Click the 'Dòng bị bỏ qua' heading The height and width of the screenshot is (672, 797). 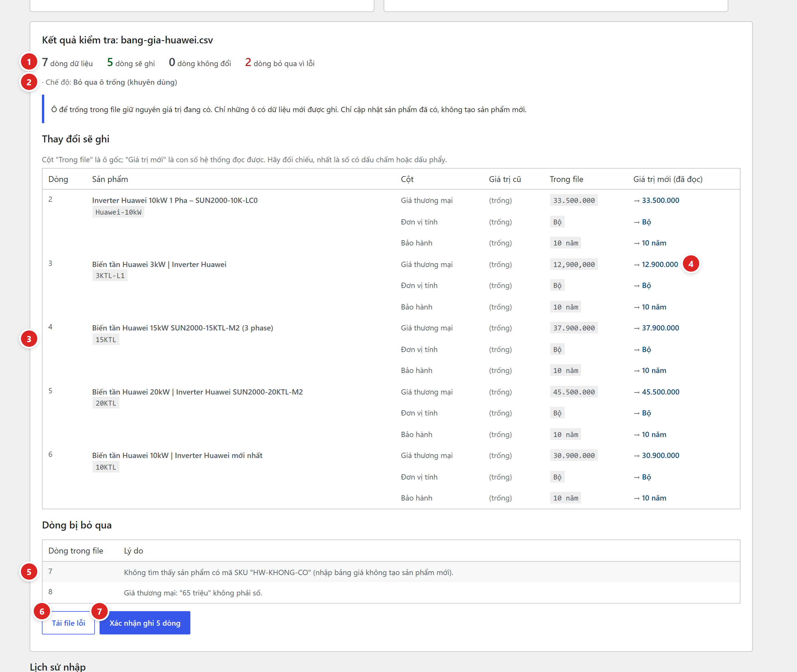[77, 525]
